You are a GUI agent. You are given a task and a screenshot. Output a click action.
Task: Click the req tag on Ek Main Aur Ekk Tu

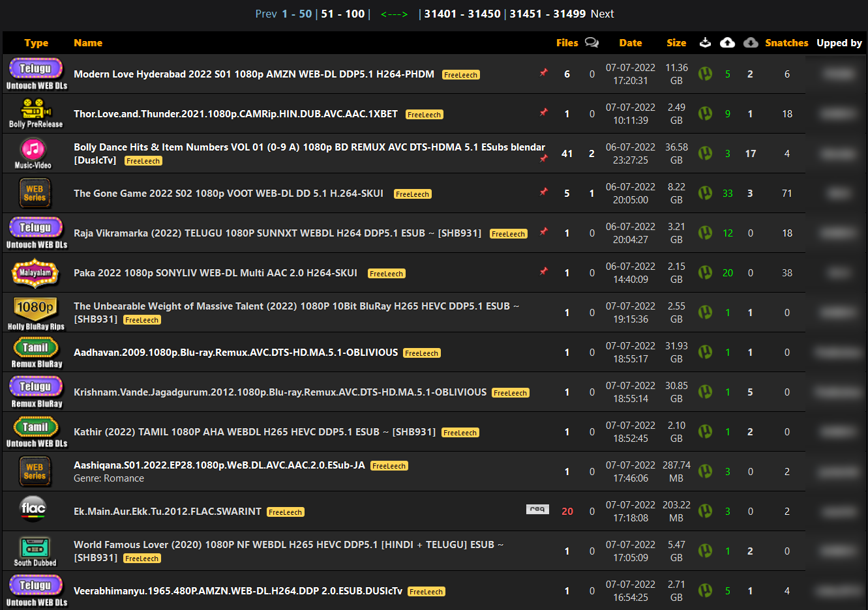click(537, 509)
